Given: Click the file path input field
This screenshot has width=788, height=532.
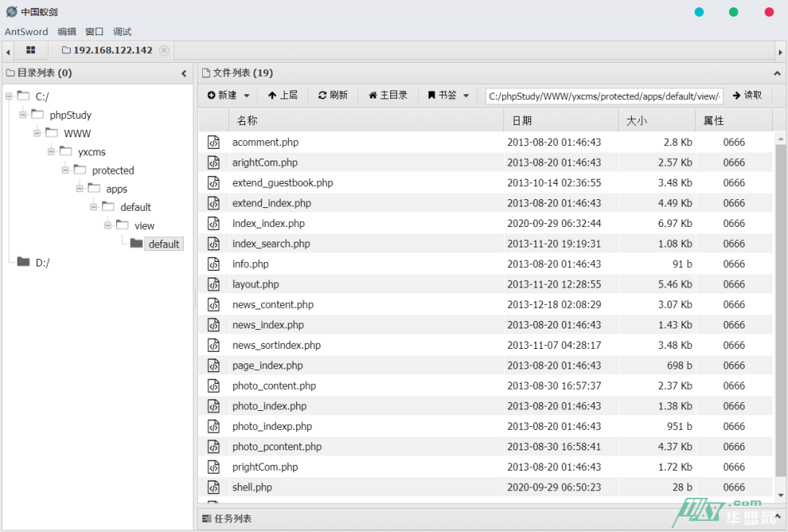Looking at the screenshot, I should coord(603,96).
